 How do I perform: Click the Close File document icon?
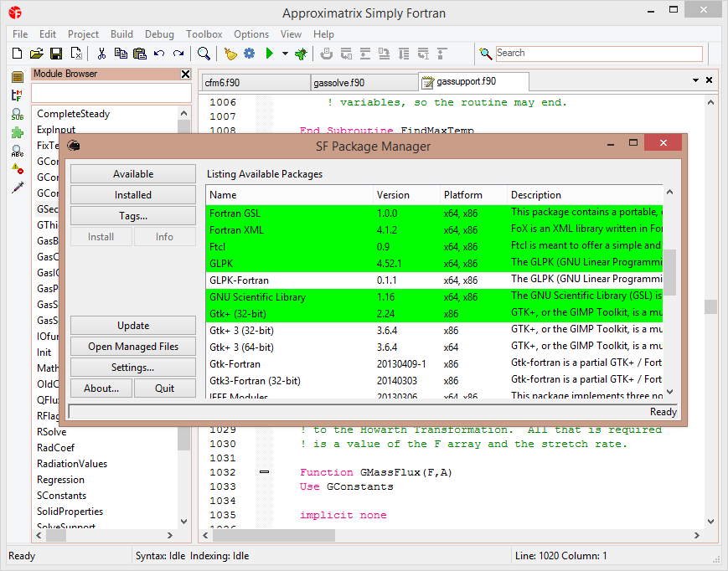click(x=76, y=54)
